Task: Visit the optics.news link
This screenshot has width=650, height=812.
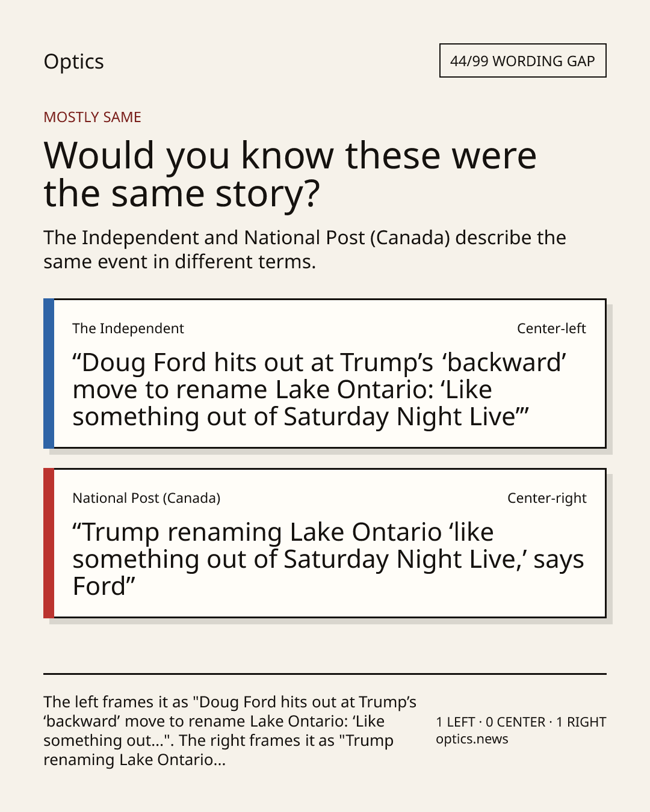Action: point(472,739)
